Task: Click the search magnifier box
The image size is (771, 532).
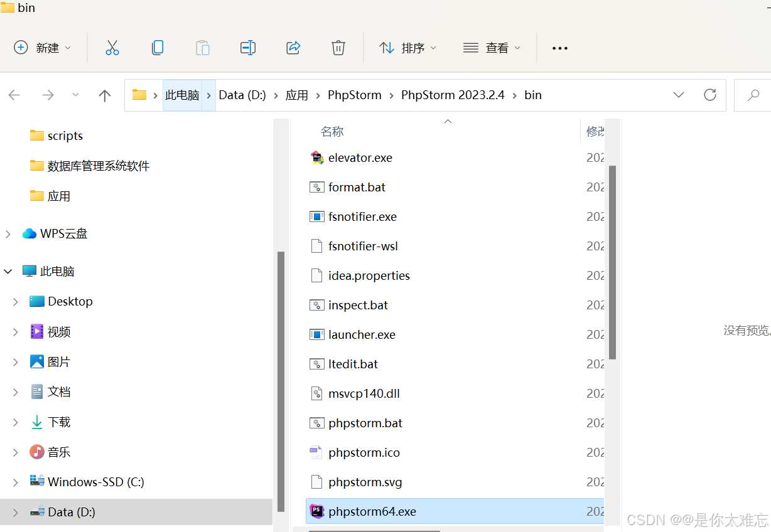Action: tap(753, 95)
